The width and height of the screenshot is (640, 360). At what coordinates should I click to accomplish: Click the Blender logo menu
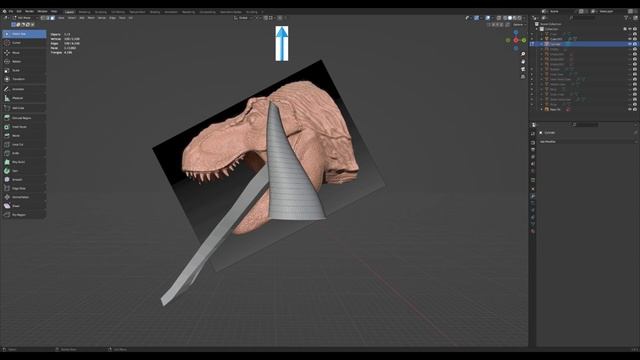(4, 11)
